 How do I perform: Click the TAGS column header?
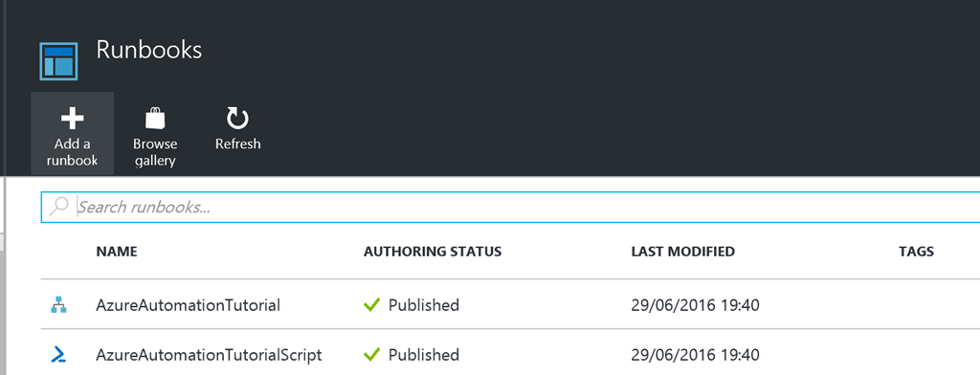coord(916,252)
